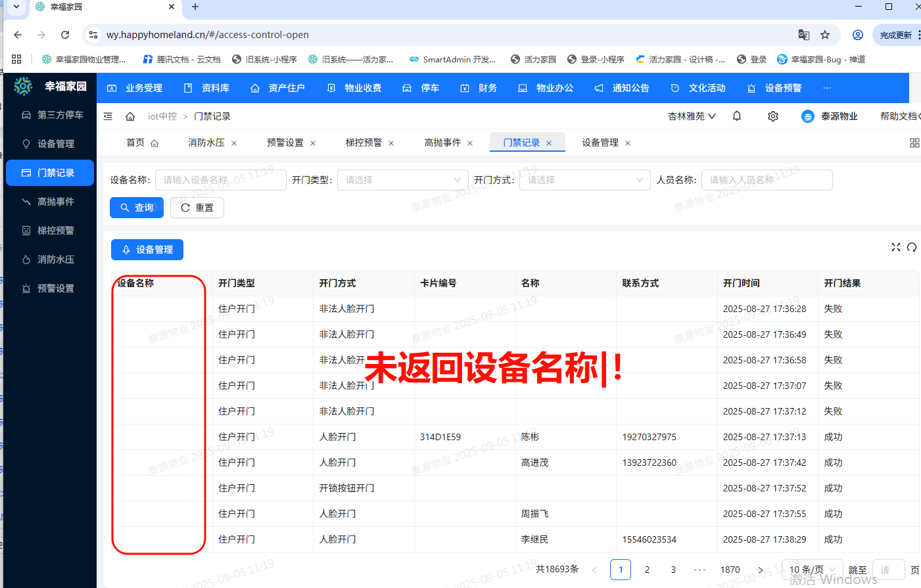Toggle fullscreen table view icon
The image size is (921, 588).
point(895,247)
